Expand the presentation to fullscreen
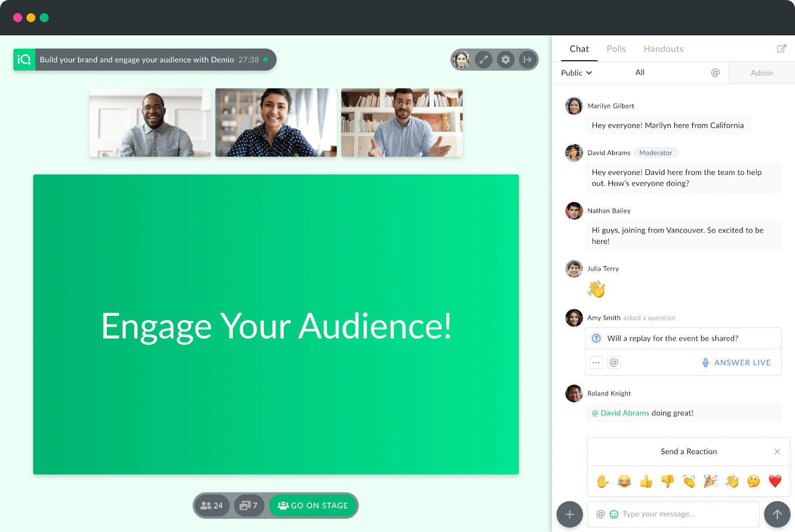 tap(483, 59)
